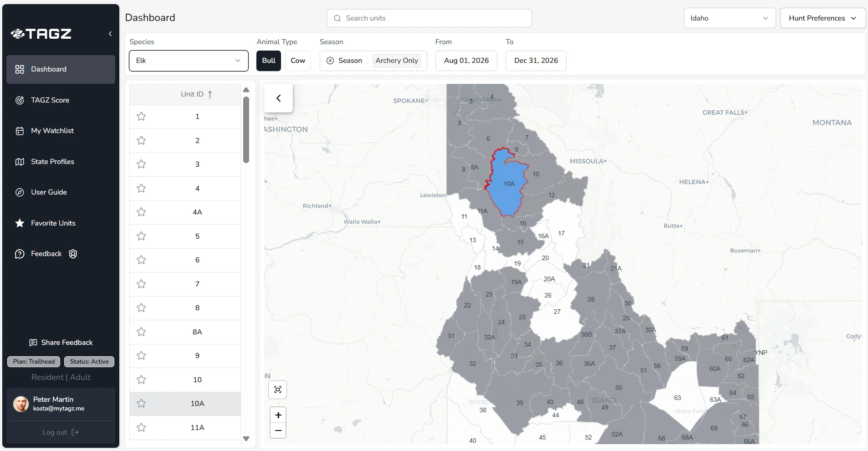The image size is (868, 451).
Task: Open the Idaho state selector
Action: click(730, 18)
